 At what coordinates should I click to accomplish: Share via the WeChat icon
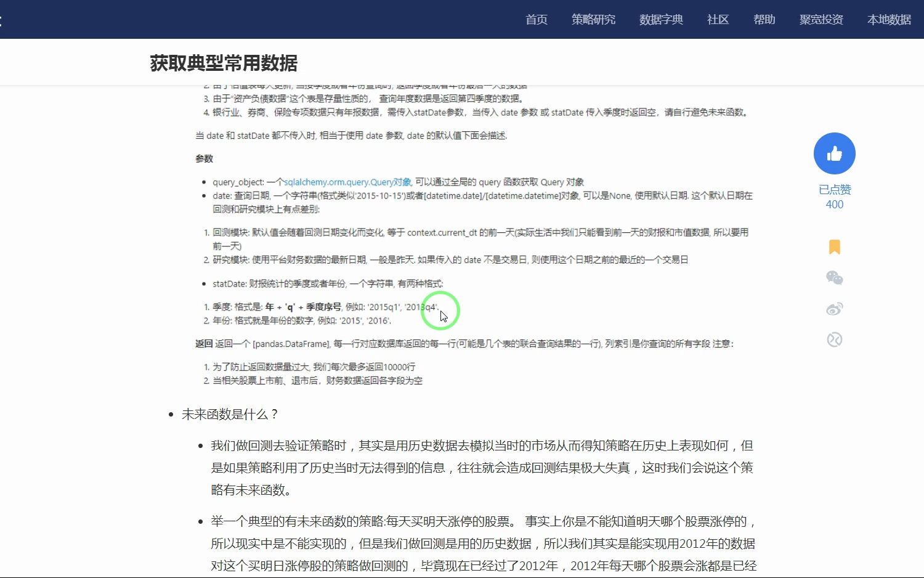pos(834,278)
